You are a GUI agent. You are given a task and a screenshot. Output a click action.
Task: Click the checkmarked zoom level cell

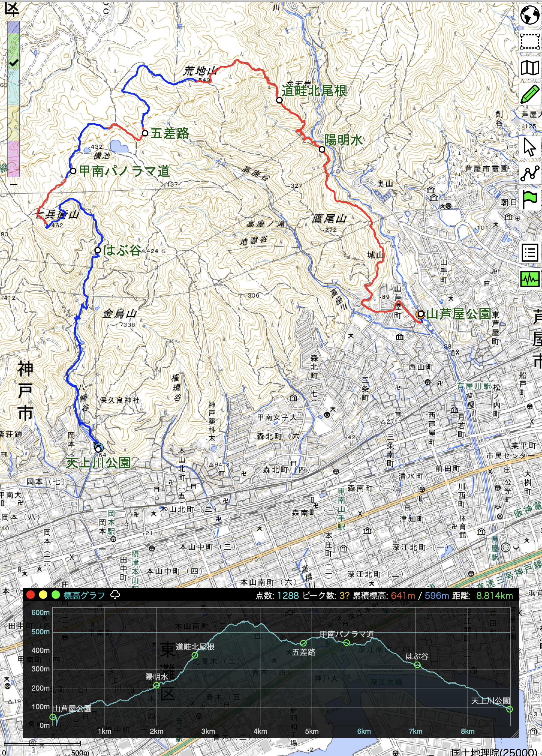pyautogui.click(x=14, y=63)
